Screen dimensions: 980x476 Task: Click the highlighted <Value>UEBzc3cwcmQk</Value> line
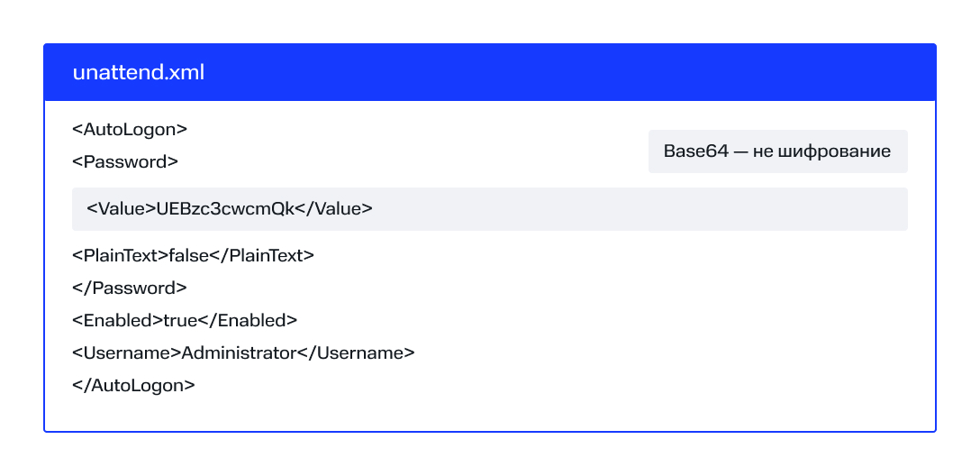pyautogui.click(x=490, y=209)
